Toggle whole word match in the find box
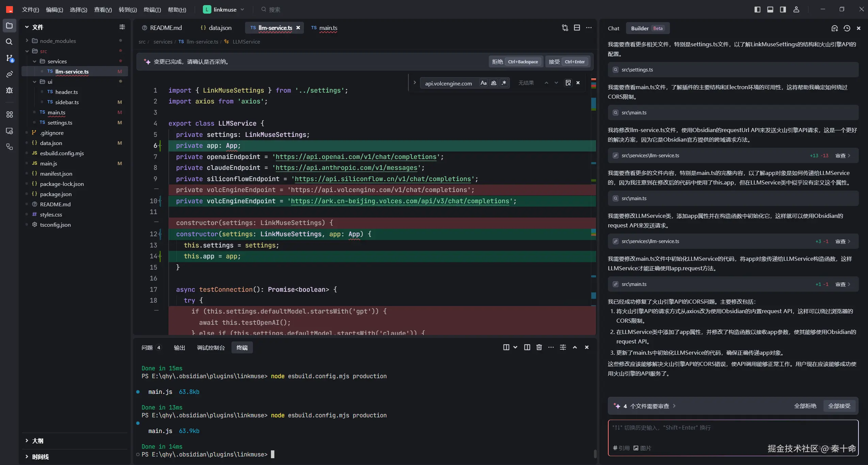This screenshot has width=868, height=465. click(x=494, y=83)
